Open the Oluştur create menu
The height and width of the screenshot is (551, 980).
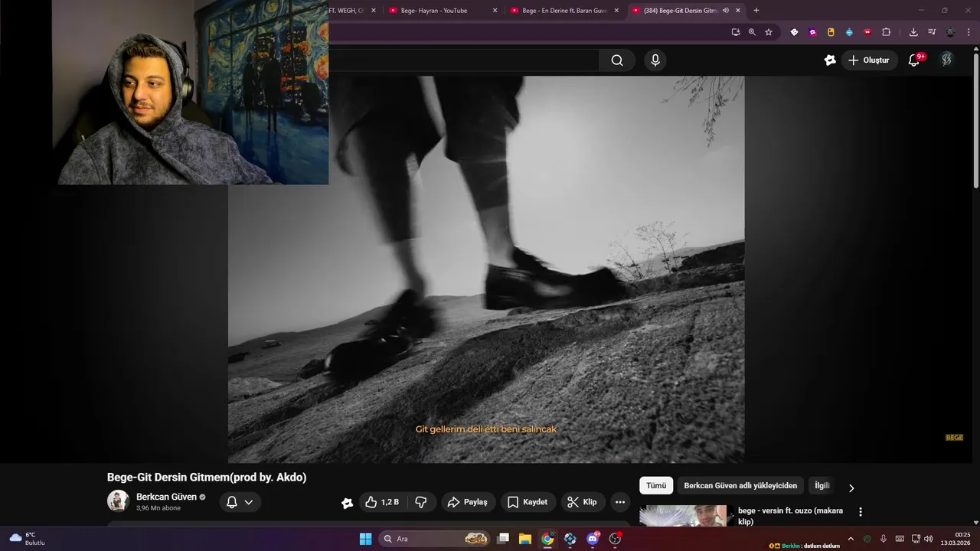(869, 60)
